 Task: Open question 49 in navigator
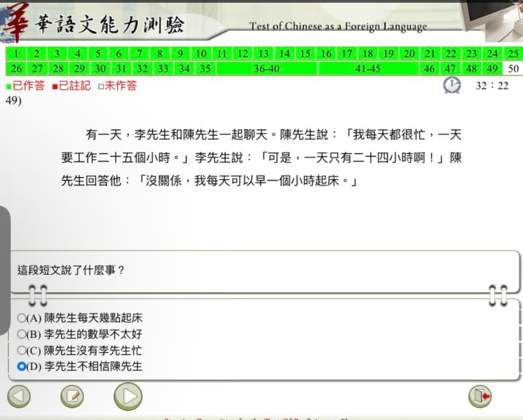492,69
